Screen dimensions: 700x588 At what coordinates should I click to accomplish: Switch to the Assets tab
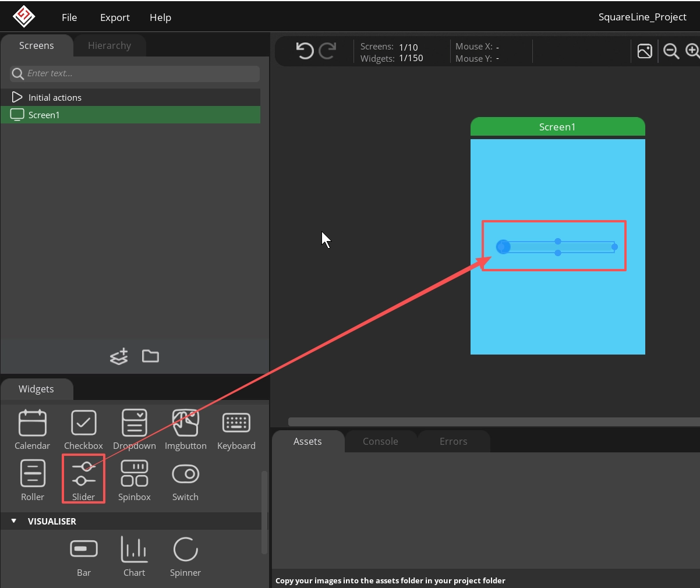pyautogui.click(x=307, y=441)
